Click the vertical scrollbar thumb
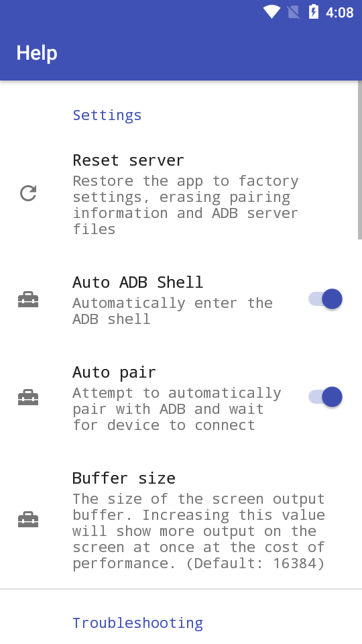 (x=360, y=160)
